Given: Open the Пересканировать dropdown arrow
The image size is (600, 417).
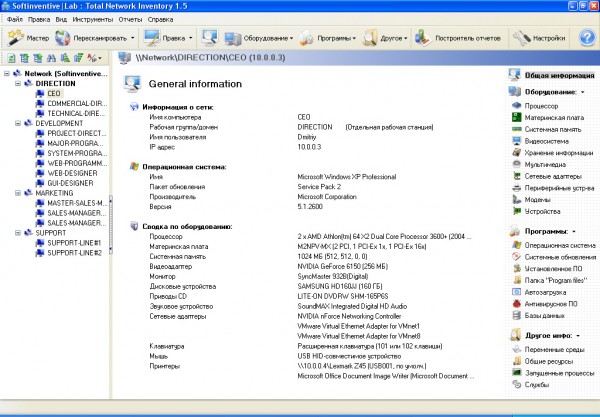Looking at the screenshot, I should (x=126, y=38).
